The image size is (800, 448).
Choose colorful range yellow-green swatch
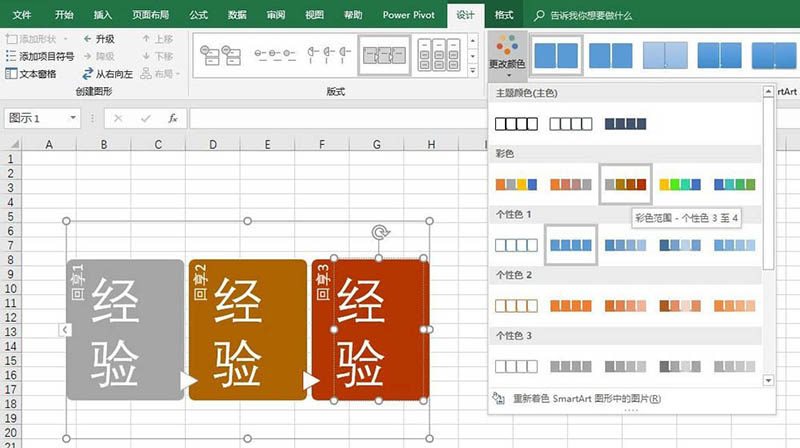tap(680, 184)
